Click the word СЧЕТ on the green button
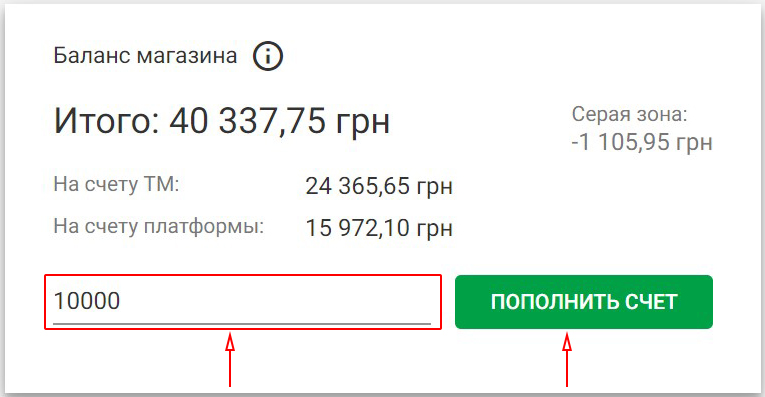 651,302
